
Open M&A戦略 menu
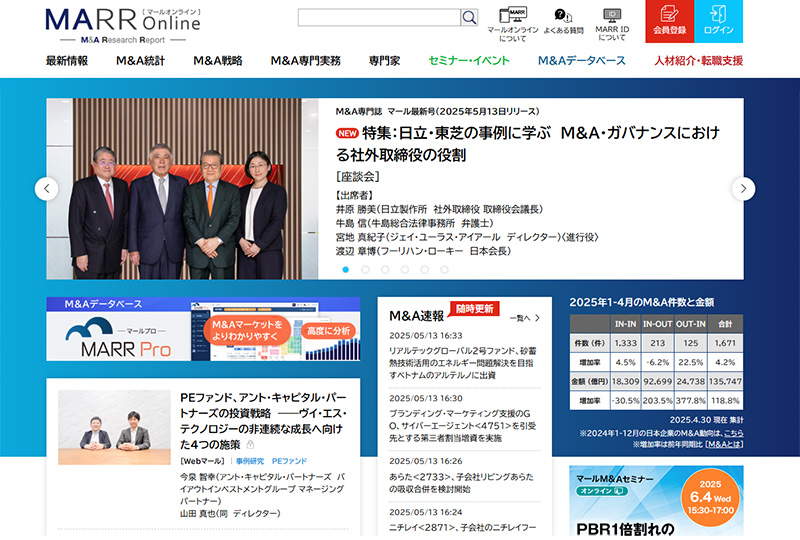click(218, 61)
